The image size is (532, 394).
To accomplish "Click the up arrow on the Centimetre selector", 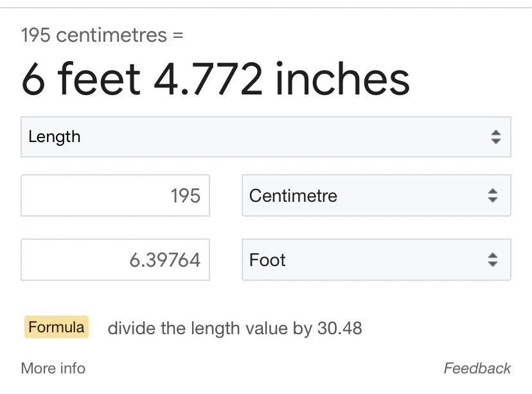I will pos(493,191).
